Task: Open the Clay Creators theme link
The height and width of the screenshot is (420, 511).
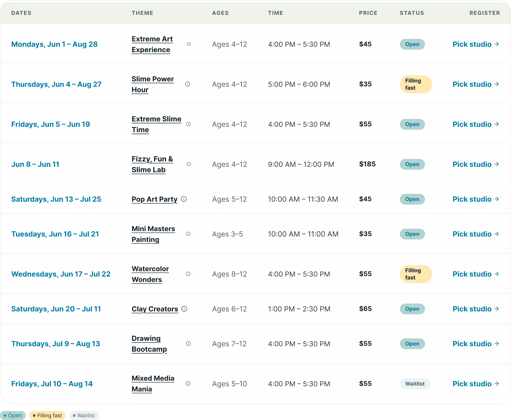Action: tap(155, 309)
